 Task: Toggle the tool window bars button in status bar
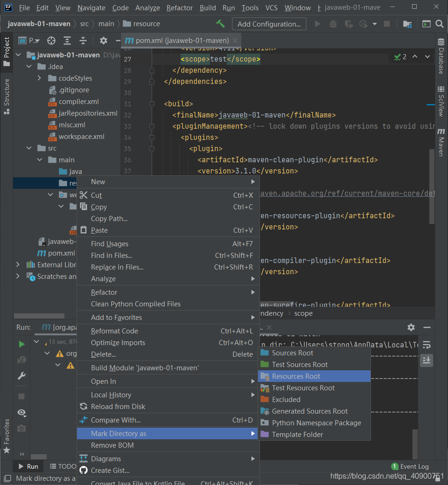(x=7, y=478)
